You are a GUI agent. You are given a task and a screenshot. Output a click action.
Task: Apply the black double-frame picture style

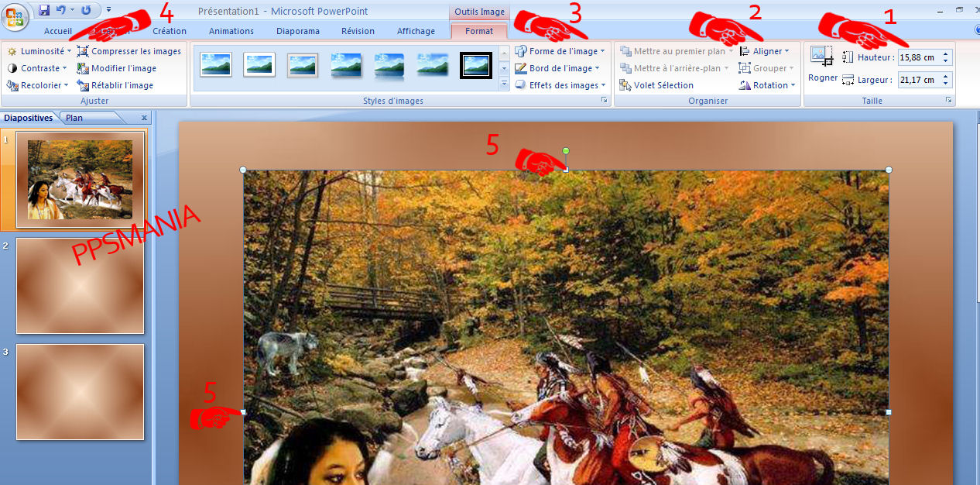[x=476, y=65]
